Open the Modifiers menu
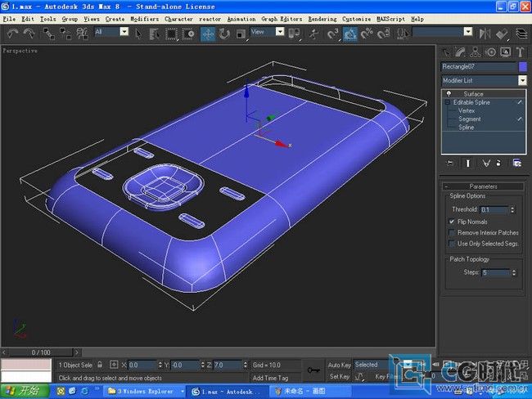 pos(145,19)
